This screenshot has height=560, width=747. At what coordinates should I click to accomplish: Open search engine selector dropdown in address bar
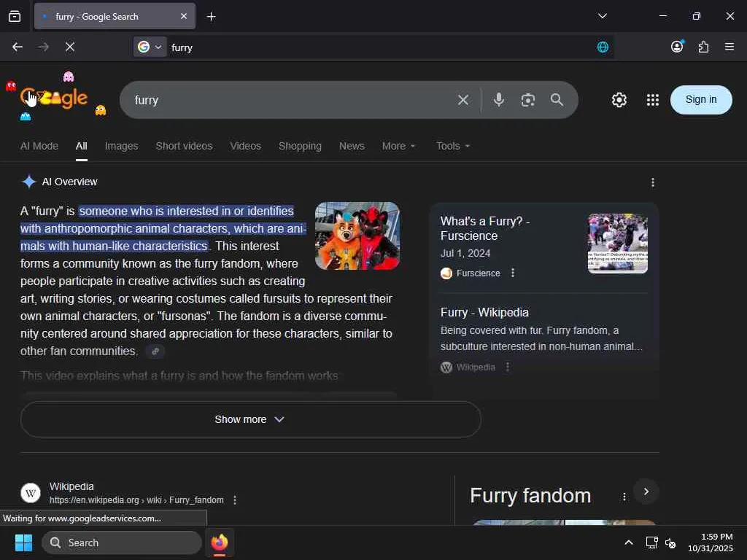[x=150, y=47]
